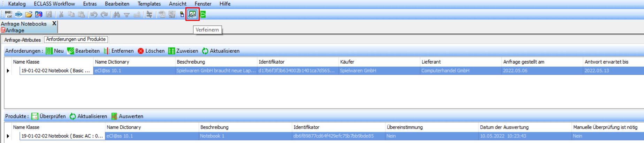Click the binoculars search icon

[x=117, y=14]
